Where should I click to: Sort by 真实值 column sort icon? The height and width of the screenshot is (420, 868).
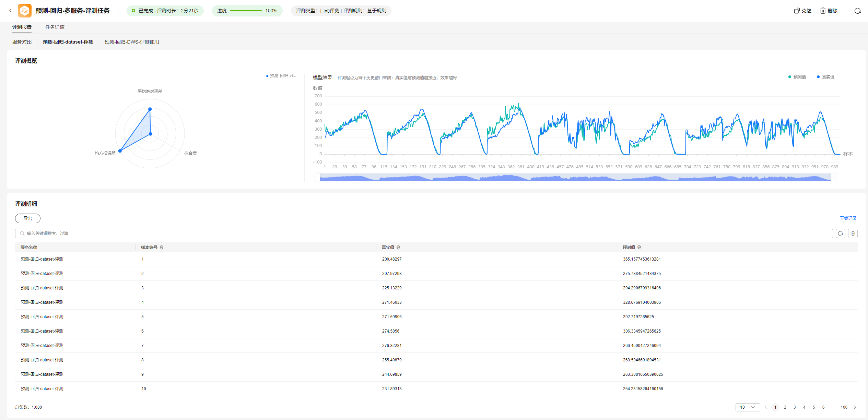398,247
